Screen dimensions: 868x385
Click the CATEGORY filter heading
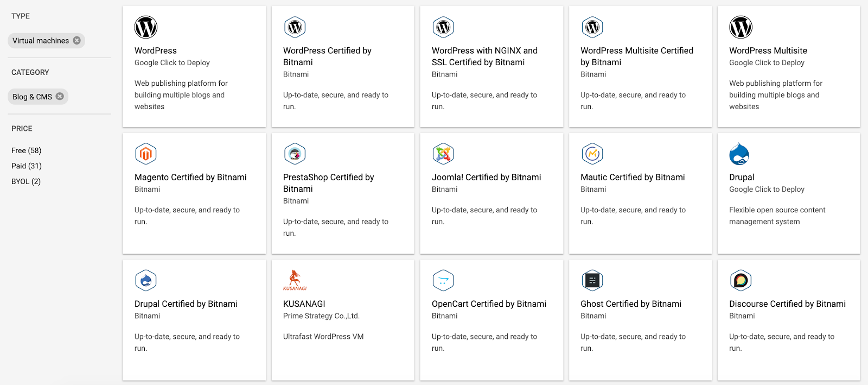(30, 72)
